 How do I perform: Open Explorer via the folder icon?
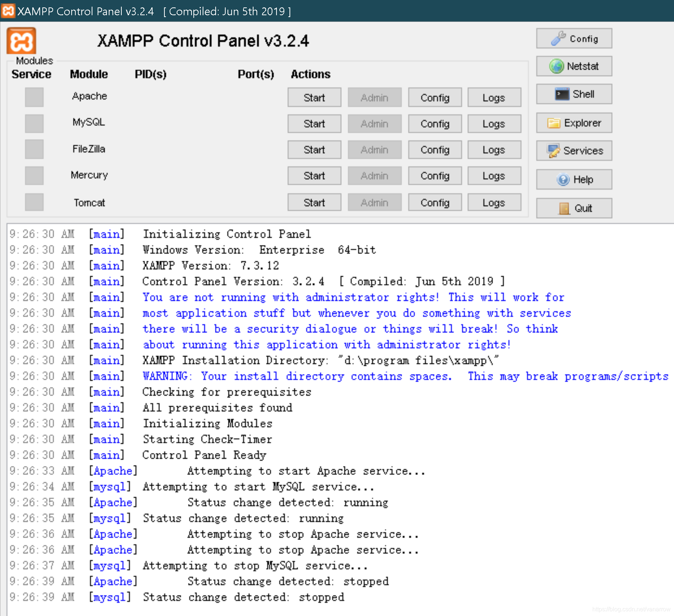[x=574, y=123]
